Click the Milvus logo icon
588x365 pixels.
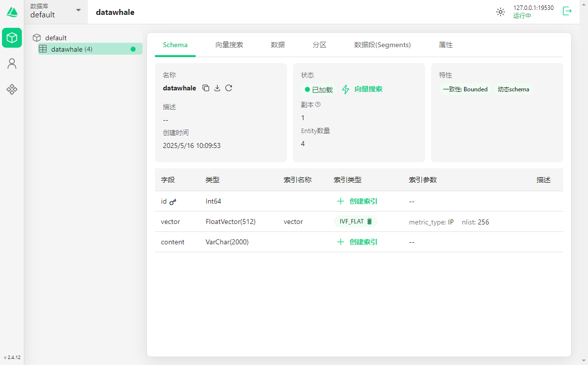point(12,12)
